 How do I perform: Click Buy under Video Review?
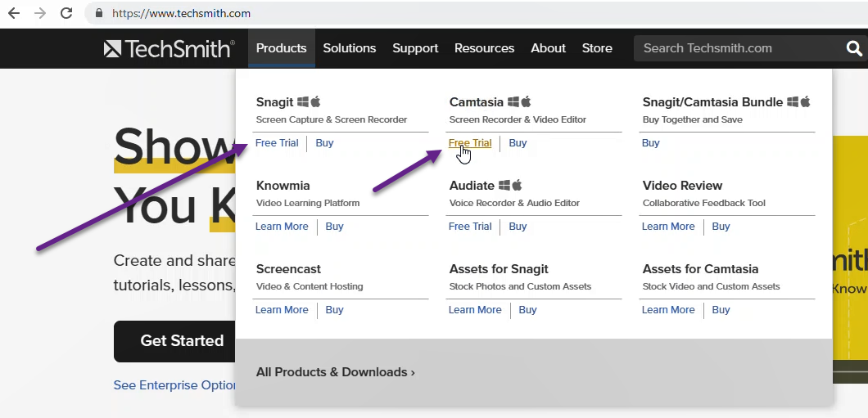tap(721, 227)
